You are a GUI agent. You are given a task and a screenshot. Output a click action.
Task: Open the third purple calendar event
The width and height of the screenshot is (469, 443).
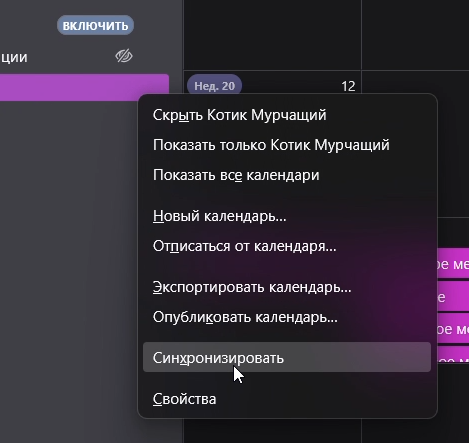(453, 329)
